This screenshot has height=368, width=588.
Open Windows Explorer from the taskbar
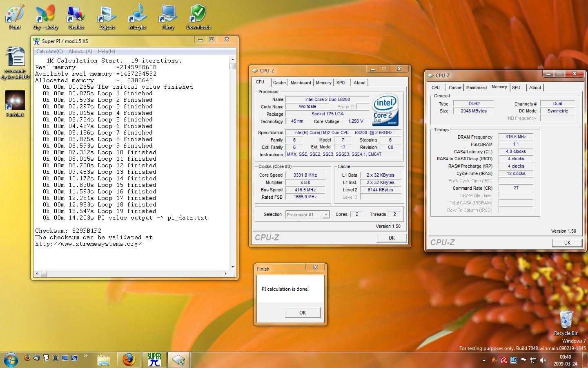pos(104,360)
